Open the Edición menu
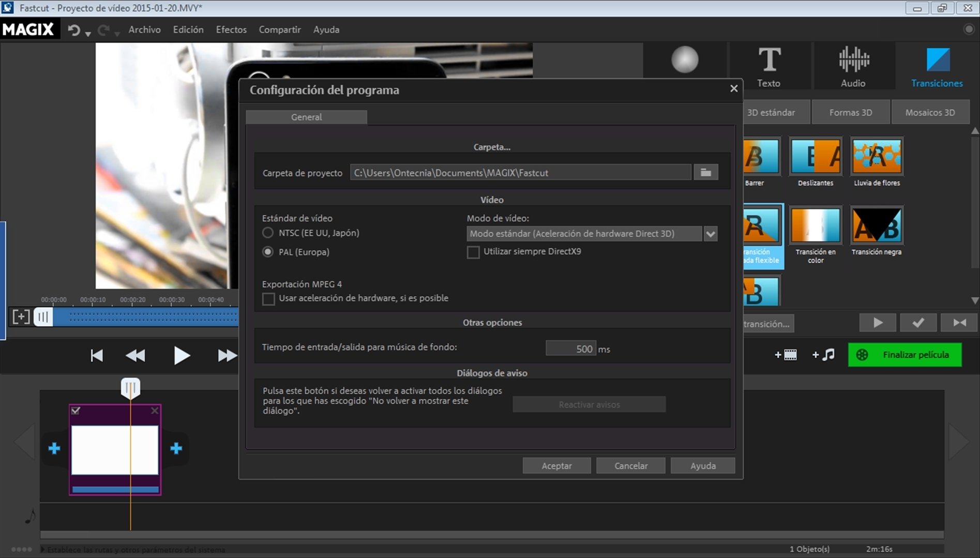 188,29
